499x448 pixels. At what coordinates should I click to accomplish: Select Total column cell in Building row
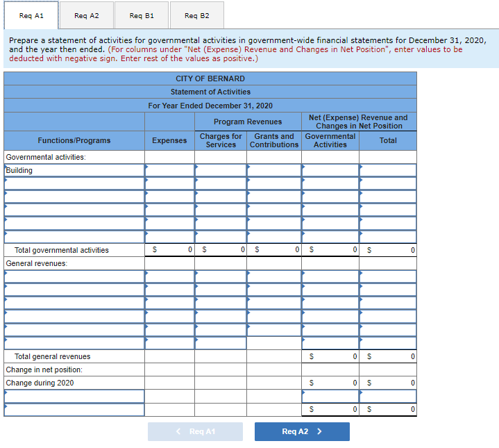[x=388, y=170]
